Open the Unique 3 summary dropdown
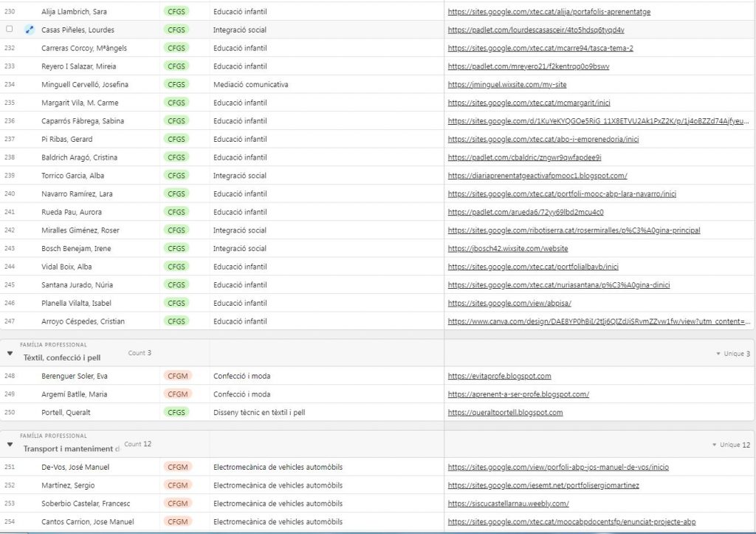Image resolution: width=756 pixels, height=534 pixels. point(732,354)
